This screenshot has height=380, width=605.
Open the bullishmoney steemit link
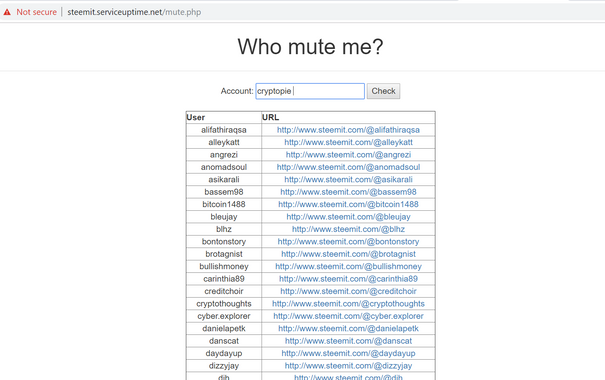[348, 266]
